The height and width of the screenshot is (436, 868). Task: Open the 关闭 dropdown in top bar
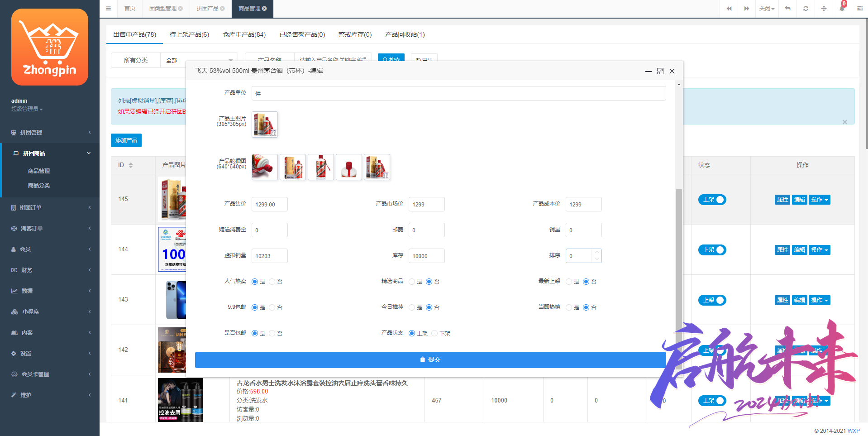pyautogui.click(x=767, y=9)
